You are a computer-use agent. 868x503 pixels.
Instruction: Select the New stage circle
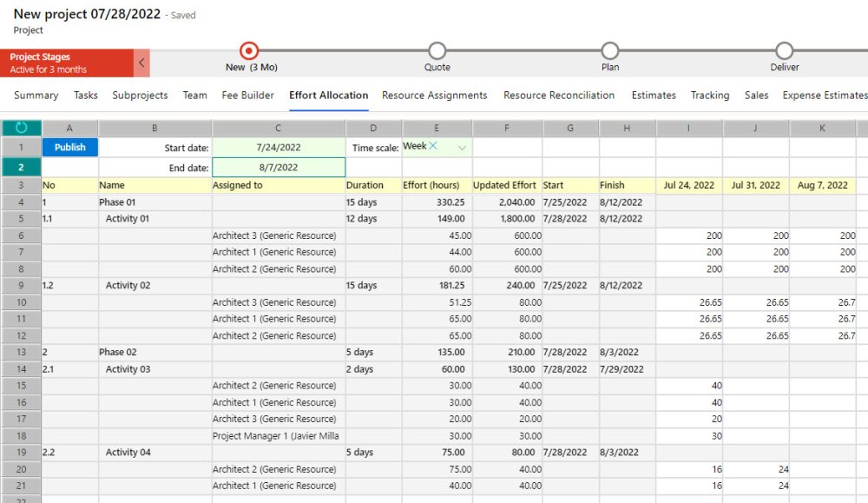(249, 51)
